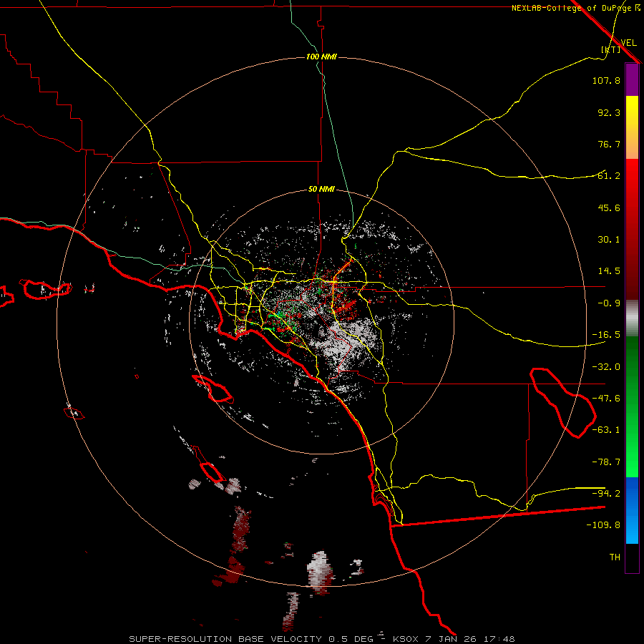The image size is (644, 644).
Task: Click the 100 NMI range ring label
Action: pyautogui.click(x=321, y=57)
